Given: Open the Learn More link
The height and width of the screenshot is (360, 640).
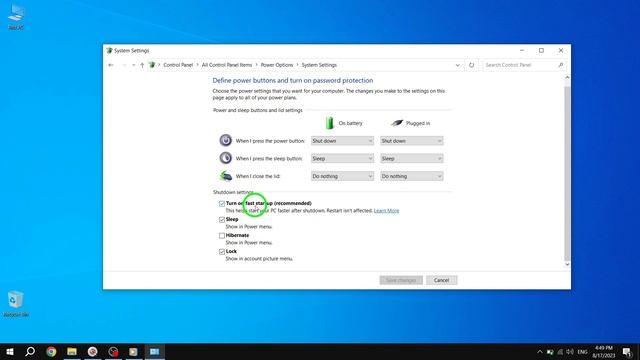Looking at the screenshot, I should click(x=386, y=211).
